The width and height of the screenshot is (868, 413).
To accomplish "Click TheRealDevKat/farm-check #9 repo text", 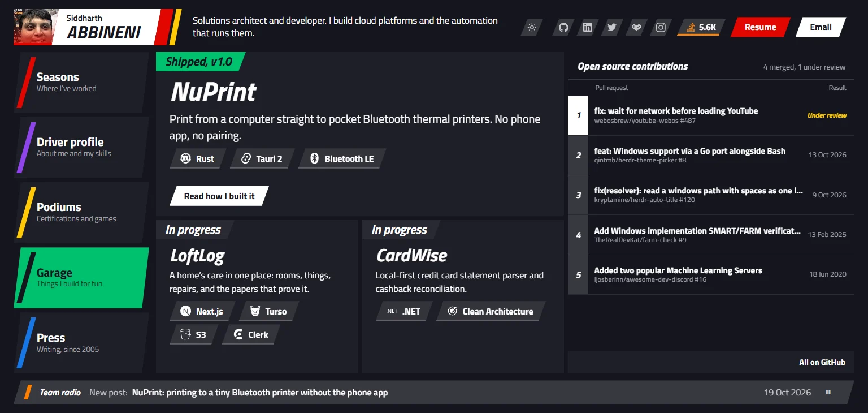I will (x=640, y=240).
